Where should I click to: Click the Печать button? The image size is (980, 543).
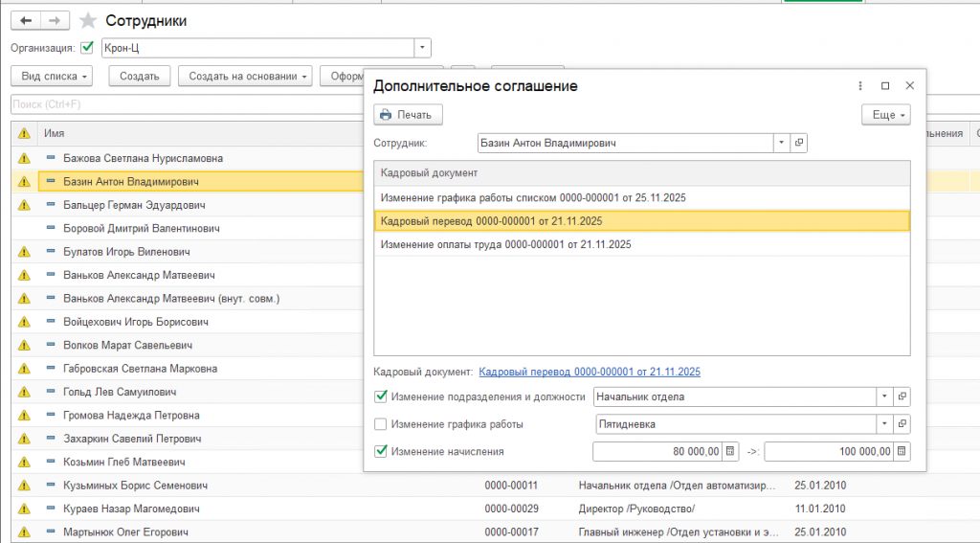pyautogui.click(x=407, y=115)
